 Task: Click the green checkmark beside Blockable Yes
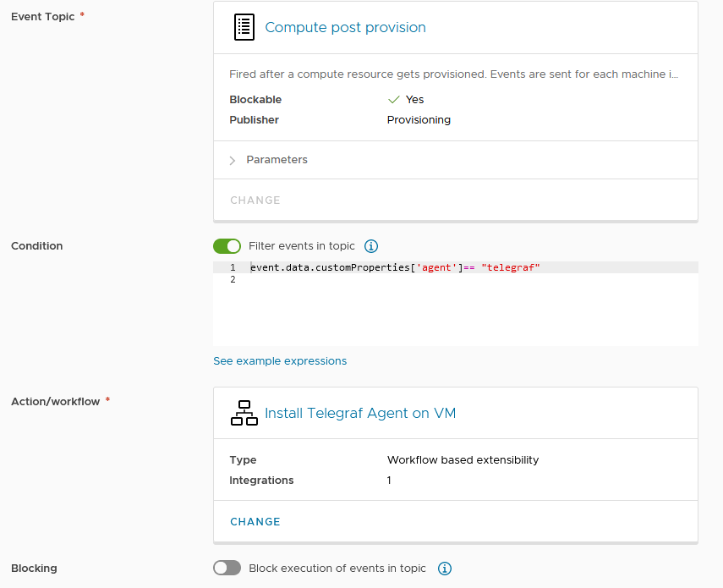click(392, 100)
